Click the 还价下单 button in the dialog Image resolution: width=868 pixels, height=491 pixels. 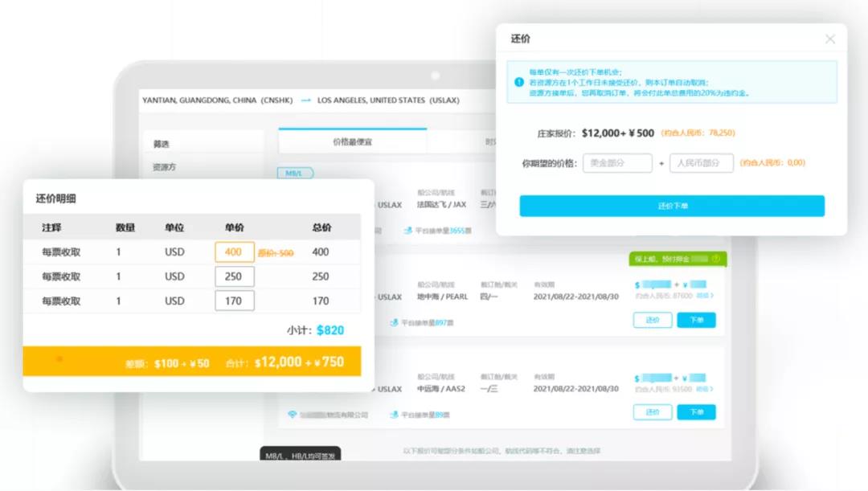point(674,206)
